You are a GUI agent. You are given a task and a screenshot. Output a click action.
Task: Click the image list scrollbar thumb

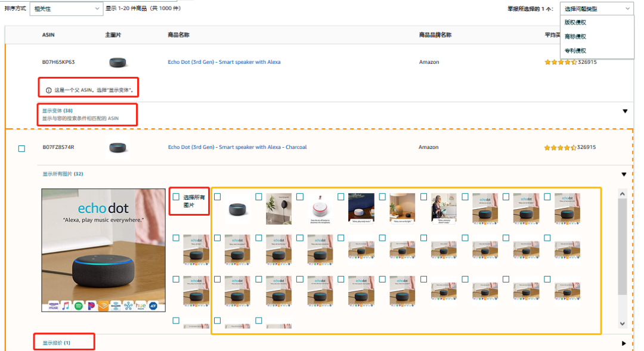[x=622, y=246]
